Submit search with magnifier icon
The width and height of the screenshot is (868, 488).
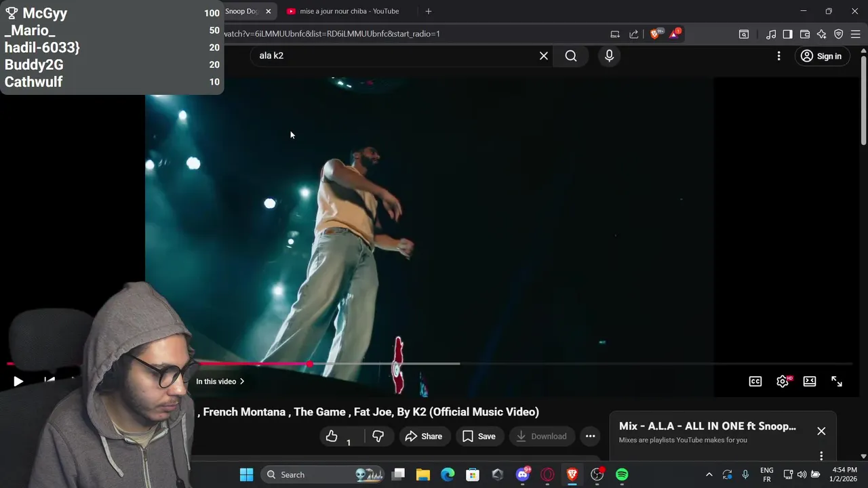tap(571, 56)
